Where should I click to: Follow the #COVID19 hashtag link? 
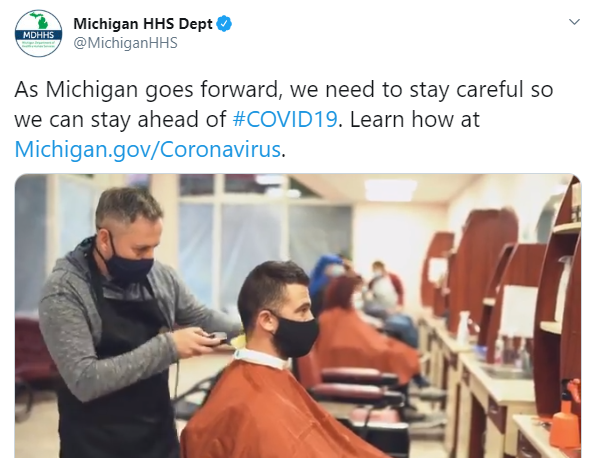[x=285, y=119]
